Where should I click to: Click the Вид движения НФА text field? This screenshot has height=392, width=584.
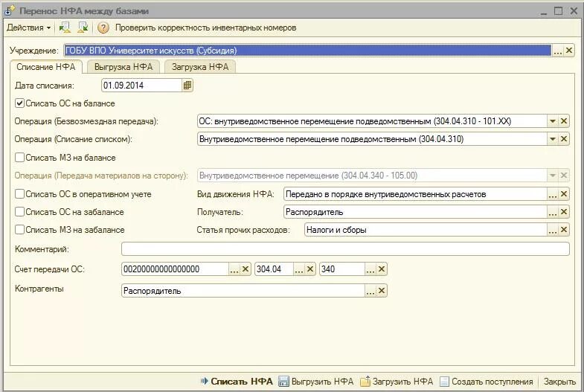pyautogui.click(x=415, y=194)
